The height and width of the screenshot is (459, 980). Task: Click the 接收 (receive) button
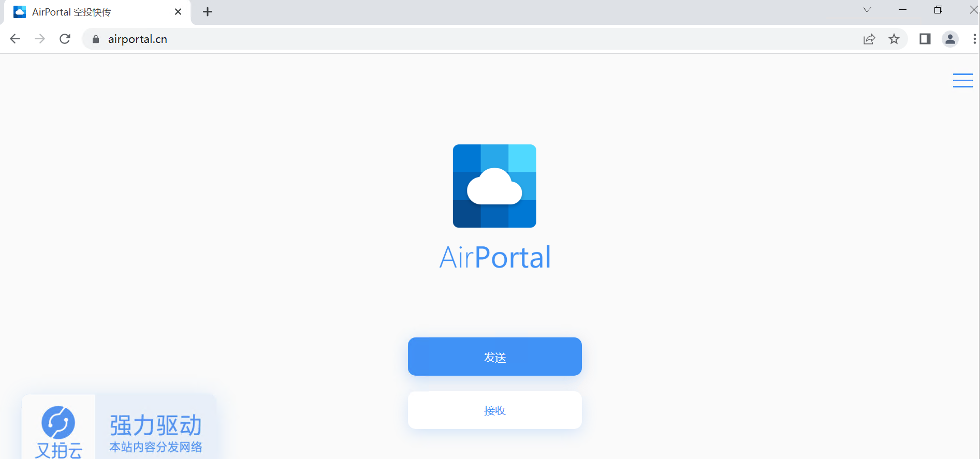[x=494, y=410]
